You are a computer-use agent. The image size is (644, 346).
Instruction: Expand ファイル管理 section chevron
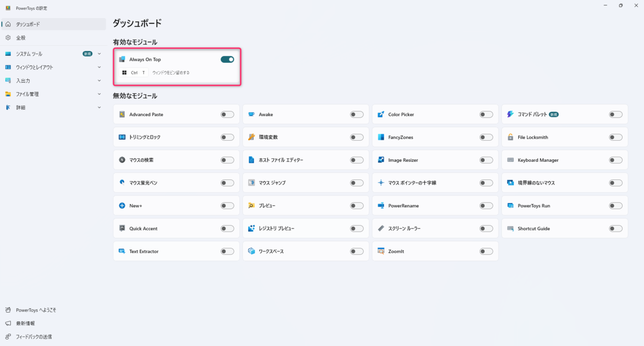[x=99, y=94]
